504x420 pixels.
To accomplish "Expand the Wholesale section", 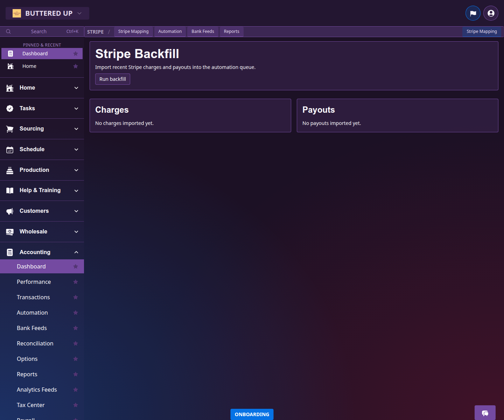I will pyautogui.click(x=76, y=231).
